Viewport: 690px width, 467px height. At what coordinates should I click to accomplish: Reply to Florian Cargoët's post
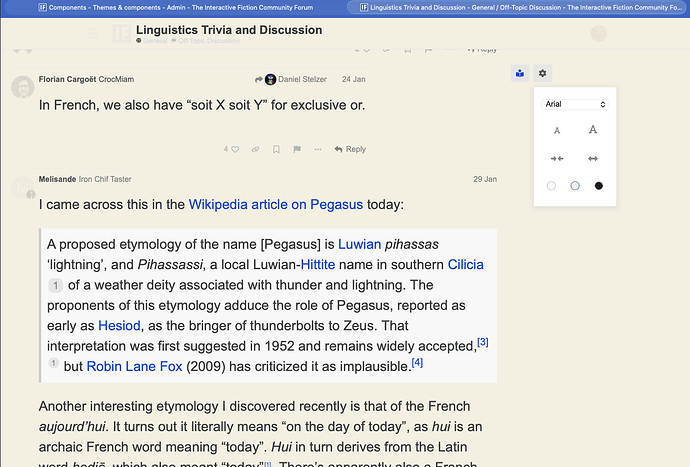[350, 149]
